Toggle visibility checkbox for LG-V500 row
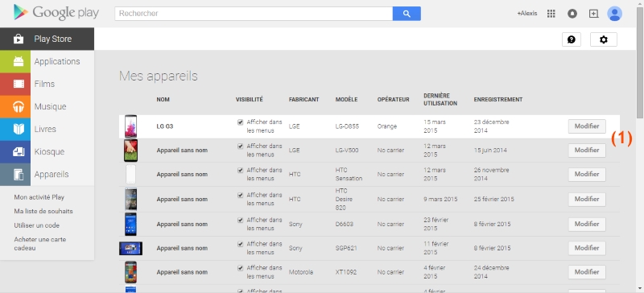 [240, 146]
